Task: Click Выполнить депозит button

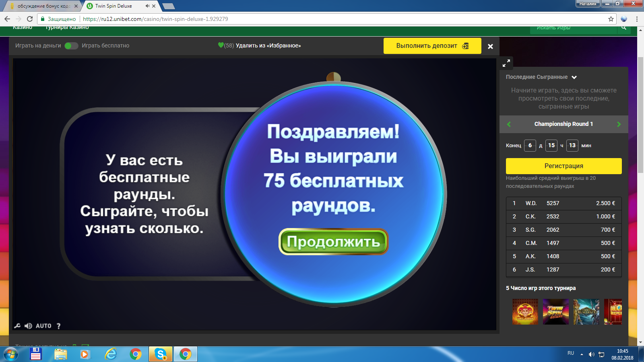Action: (x=432, y=46)
